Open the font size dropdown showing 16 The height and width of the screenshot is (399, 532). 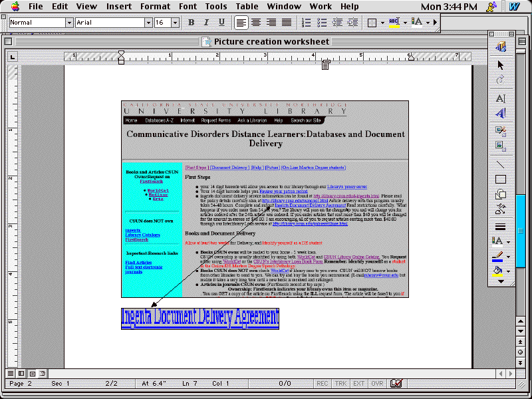[x=175, y=23]
